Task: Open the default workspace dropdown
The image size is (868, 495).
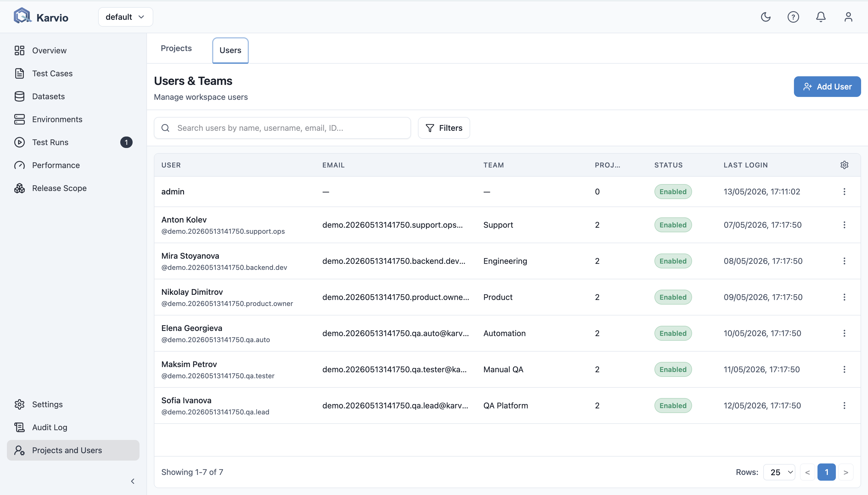Action: [x=125, y=17]
